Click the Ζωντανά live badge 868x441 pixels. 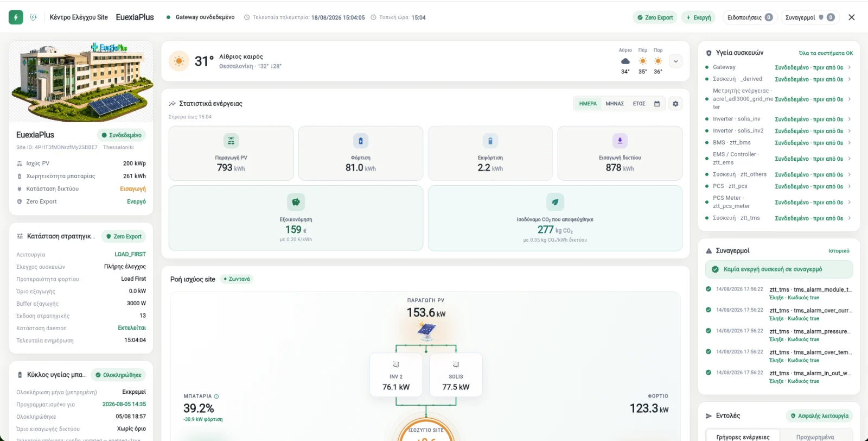pos(237,279)
